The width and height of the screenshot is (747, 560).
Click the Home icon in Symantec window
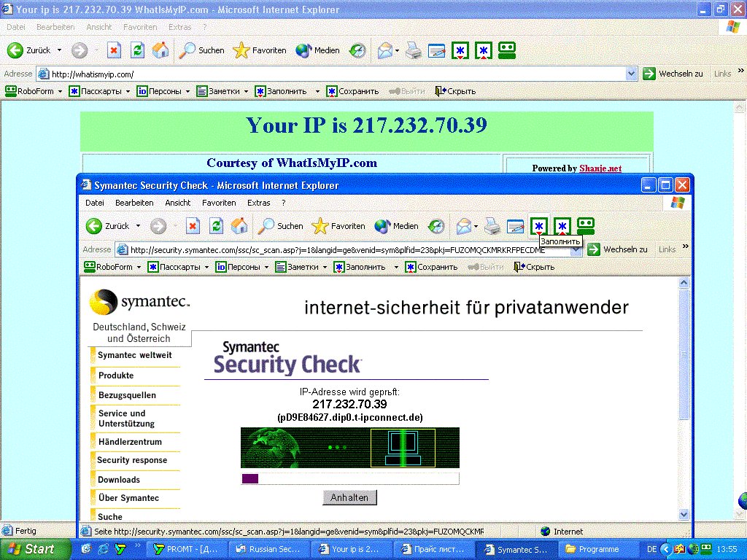coord(239,226)
